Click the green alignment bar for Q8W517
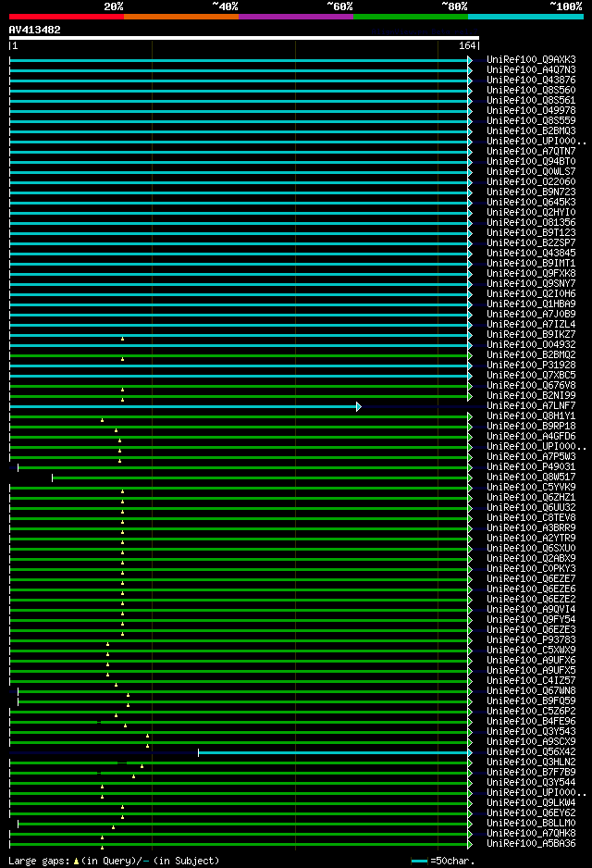Screen dimensions: 592x868 click(x=260, y=477)
